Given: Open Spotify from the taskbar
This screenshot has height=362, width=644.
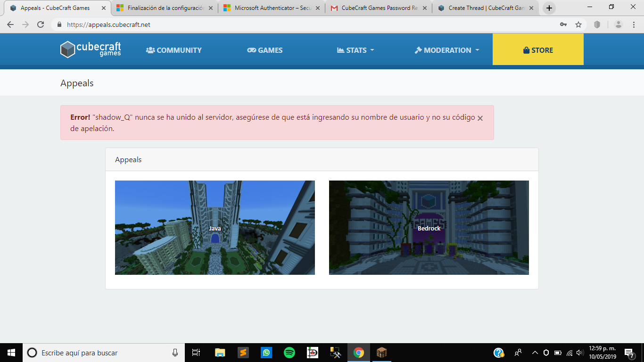Looking at the screenshot, I should coord(289,353).
